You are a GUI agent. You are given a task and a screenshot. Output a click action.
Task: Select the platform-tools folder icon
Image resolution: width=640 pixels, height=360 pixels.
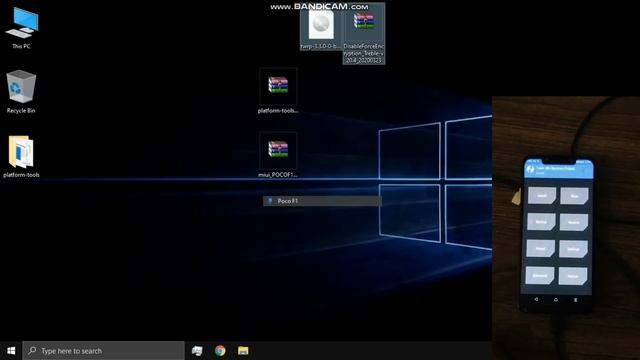(x=21, y=156)
